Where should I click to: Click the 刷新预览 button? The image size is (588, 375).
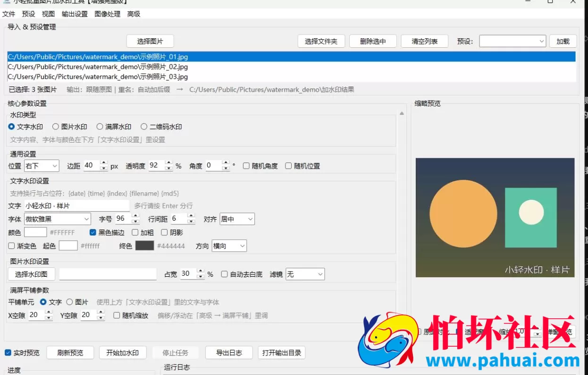(x=70, y=353)
